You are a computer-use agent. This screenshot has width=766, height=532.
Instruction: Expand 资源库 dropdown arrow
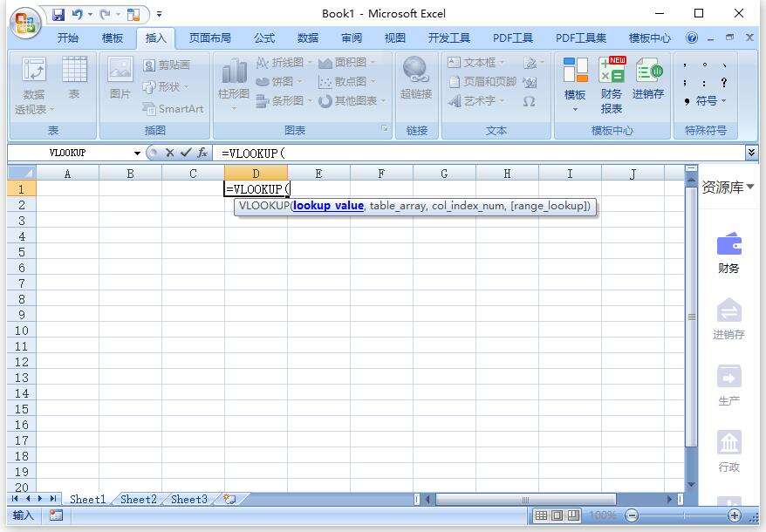click(x=750, y=187)
